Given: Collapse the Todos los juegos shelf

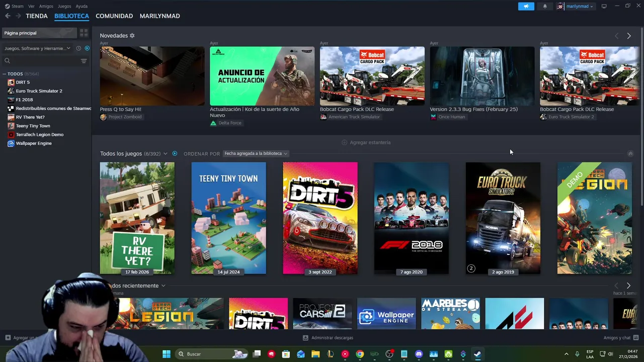Looking at the screenshot, I should coord(630,153).
